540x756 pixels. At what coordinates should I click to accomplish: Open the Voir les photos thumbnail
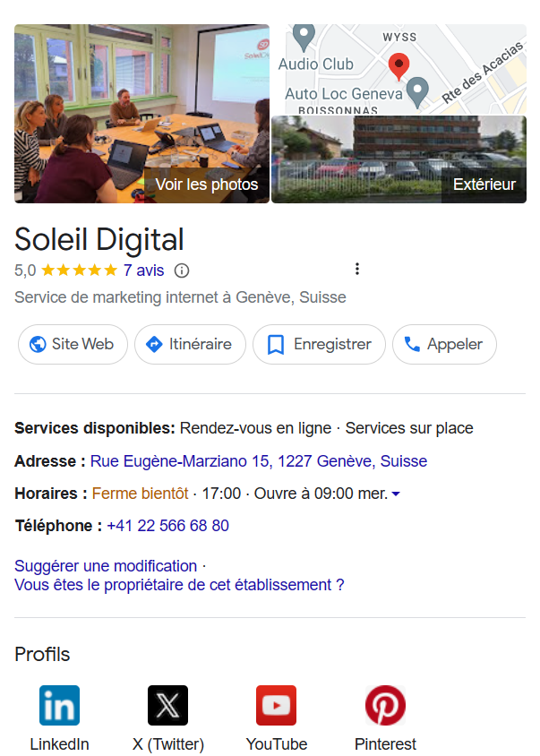pos(141,113)
